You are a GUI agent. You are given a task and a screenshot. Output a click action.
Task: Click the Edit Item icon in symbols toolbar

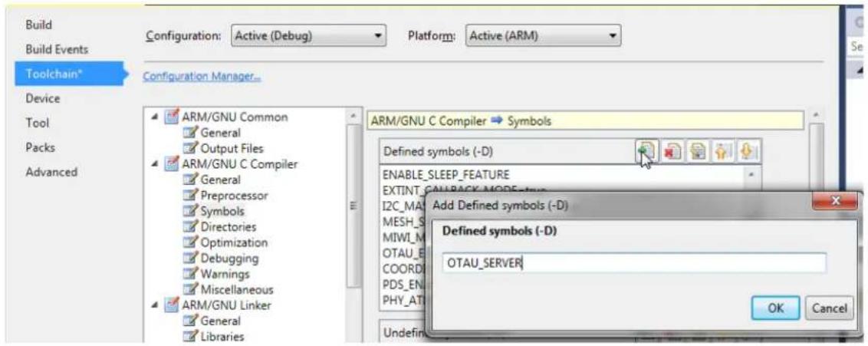coord(697,151)
